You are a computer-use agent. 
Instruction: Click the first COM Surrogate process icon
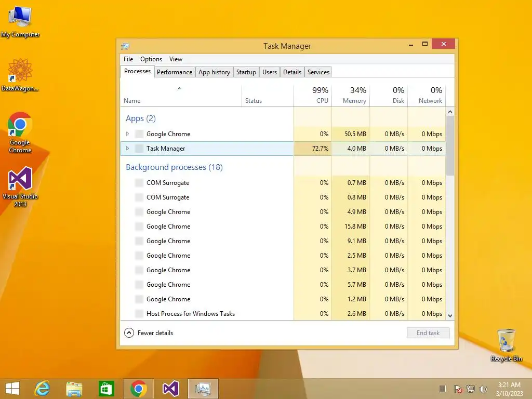(x=139, y=183)
